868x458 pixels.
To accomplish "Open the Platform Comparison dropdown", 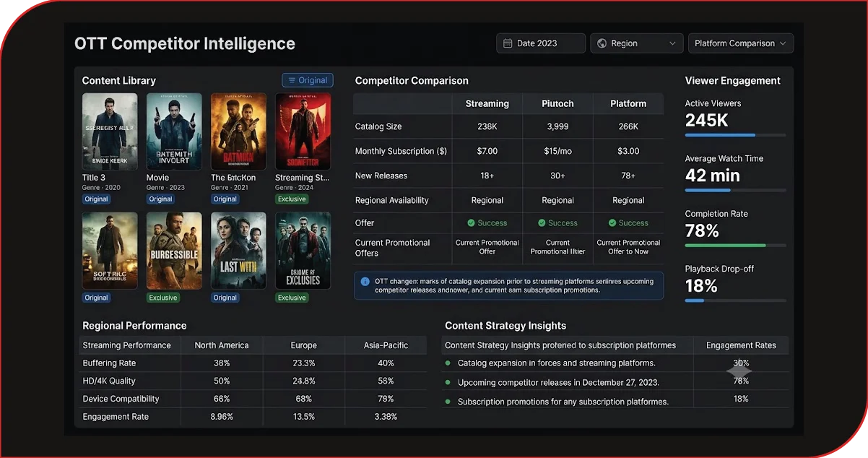I will point(741,43).
